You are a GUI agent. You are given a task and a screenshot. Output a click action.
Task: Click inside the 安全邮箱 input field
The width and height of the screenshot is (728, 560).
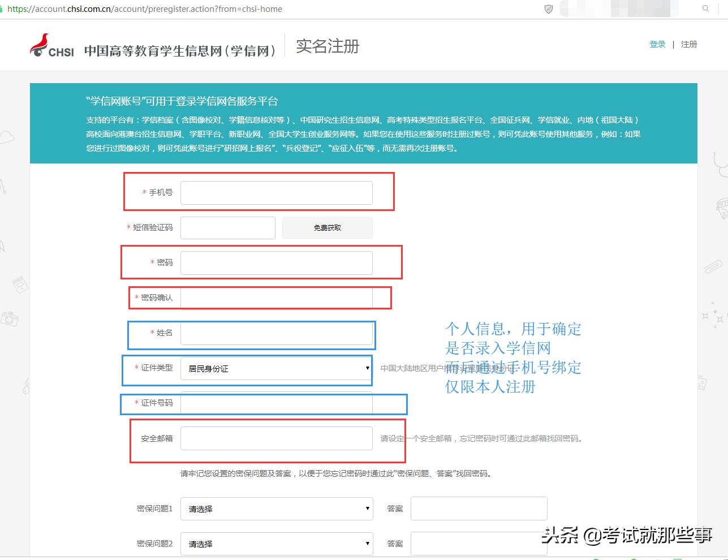[275, 438]
